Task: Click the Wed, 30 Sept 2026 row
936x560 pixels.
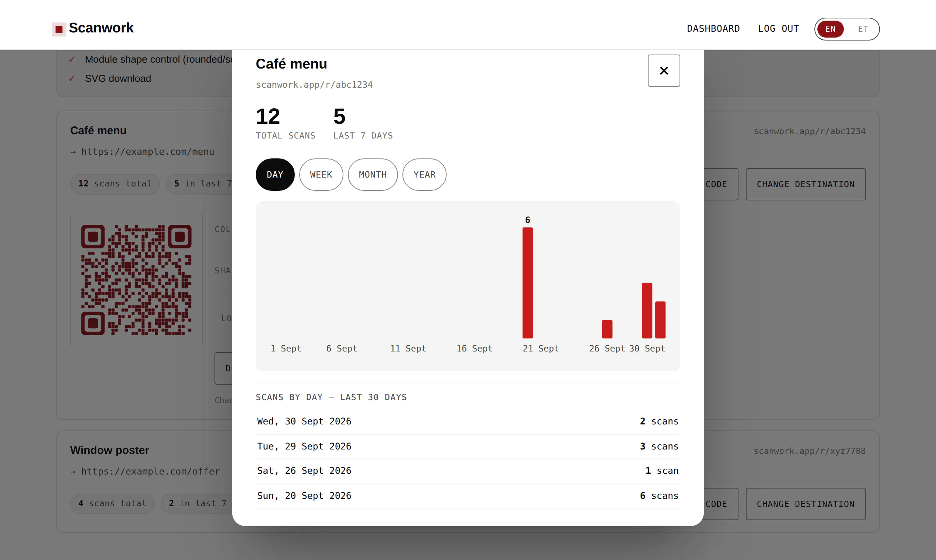Action: point(468,421)
